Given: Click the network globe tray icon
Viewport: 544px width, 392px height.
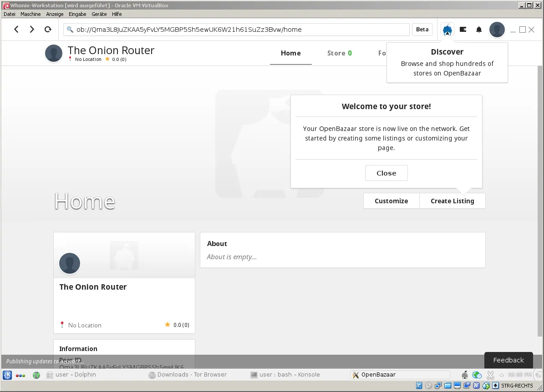Looking at the screenshot, I should [x=477, y=375].
